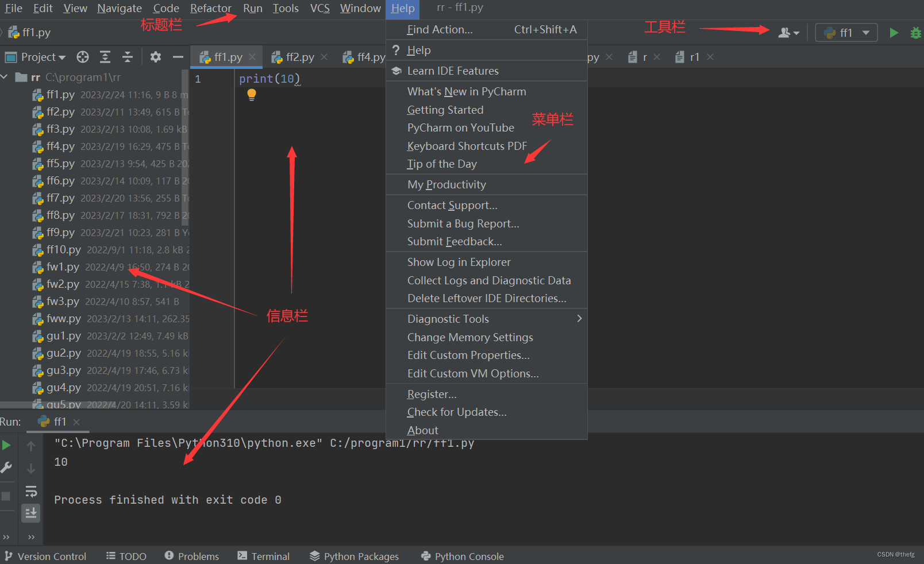Click the Debug bug icon in toolbar

tap(916, 33)
